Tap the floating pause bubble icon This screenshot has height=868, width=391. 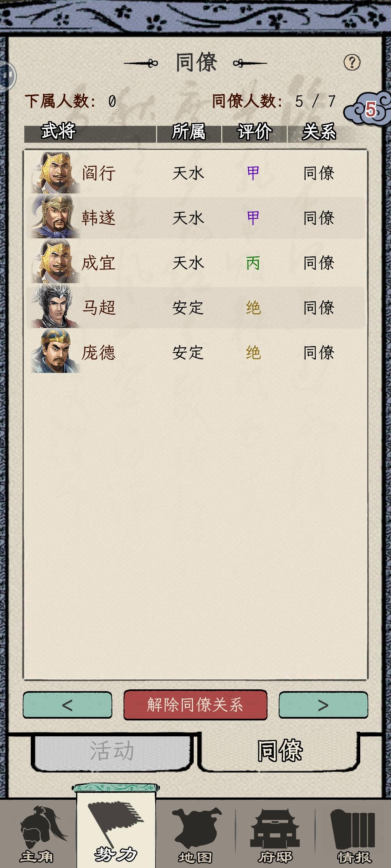(x=7, y=76)
